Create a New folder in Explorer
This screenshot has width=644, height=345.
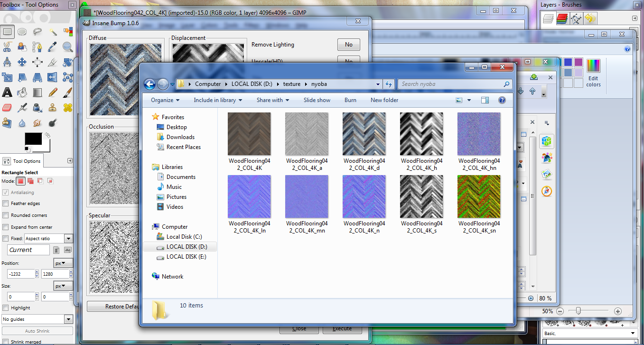click(x=384, y=100)
